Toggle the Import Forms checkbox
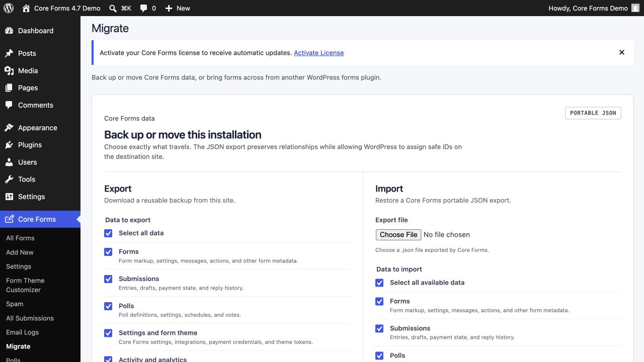The image size is (644, 362). pos(379,302)
